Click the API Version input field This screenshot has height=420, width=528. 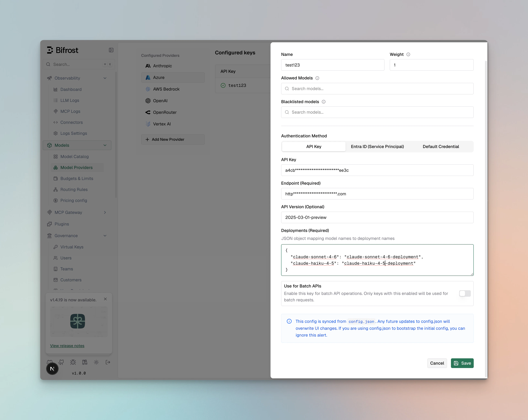point(377,217)
